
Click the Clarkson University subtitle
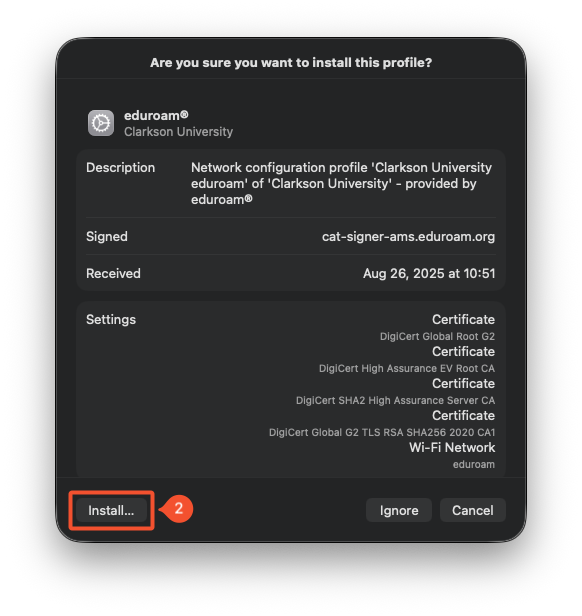coord(178,132)
